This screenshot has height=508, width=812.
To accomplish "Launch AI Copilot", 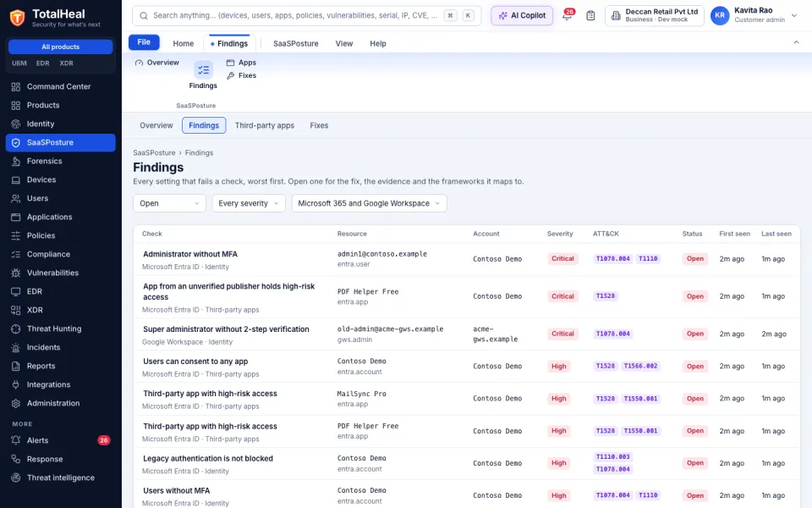I will (522, 15).
